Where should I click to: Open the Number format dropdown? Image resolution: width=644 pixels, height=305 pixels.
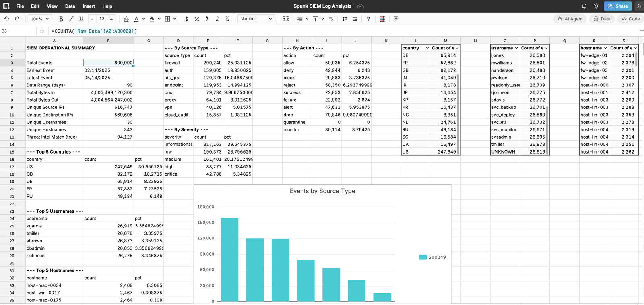coord(256,19)
